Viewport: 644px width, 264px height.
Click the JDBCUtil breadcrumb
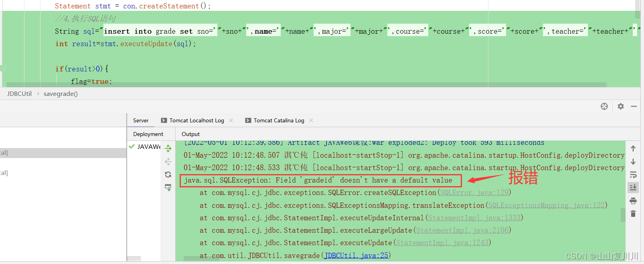[x=19, y=93]
